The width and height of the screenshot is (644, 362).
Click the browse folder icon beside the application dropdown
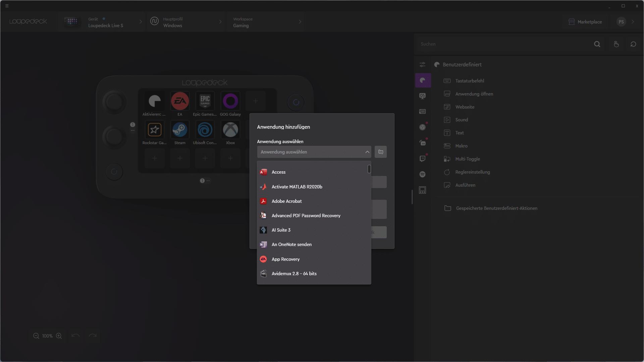[381, 152]
